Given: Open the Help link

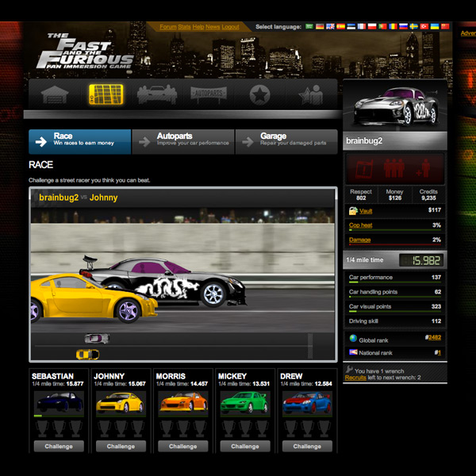Looking at the screenshot, I should tap(198, 27).
